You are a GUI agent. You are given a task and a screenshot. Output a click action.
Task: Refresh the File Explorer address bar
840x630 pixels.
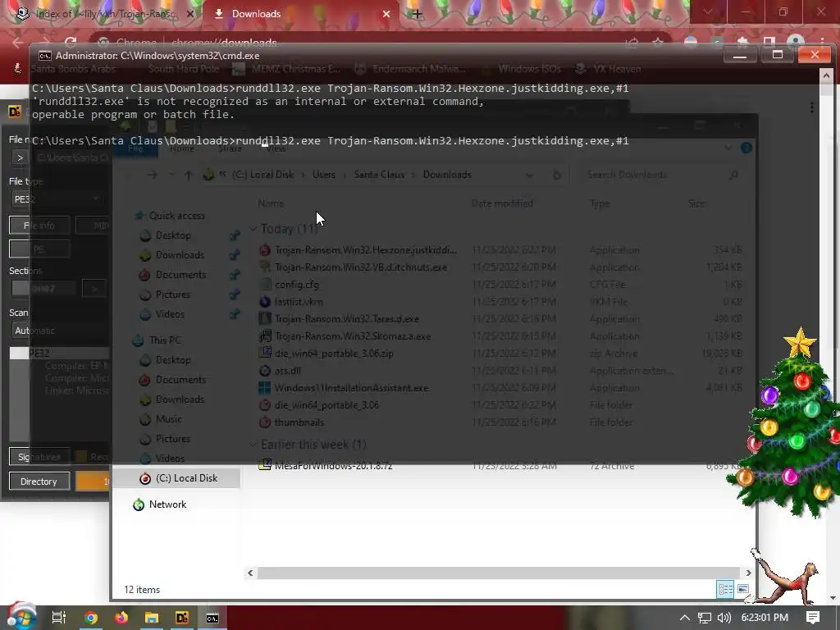point(557,175)
